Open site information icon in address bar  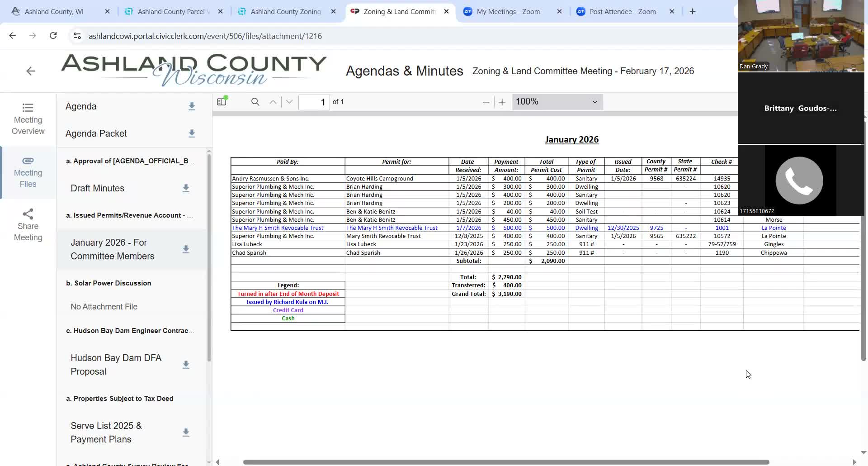click(77, 36)
